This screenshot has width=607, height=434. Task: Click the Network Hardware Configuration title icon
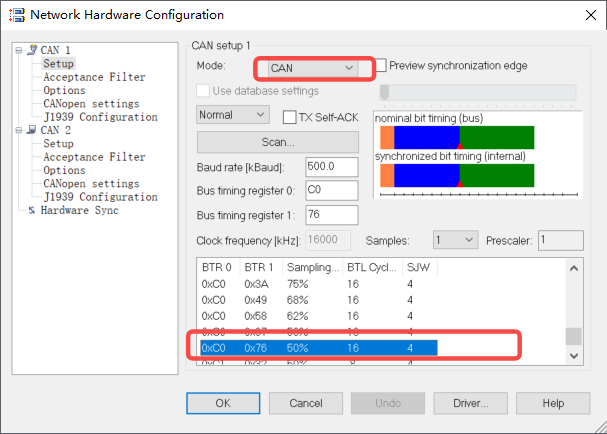tap(17, 15)
